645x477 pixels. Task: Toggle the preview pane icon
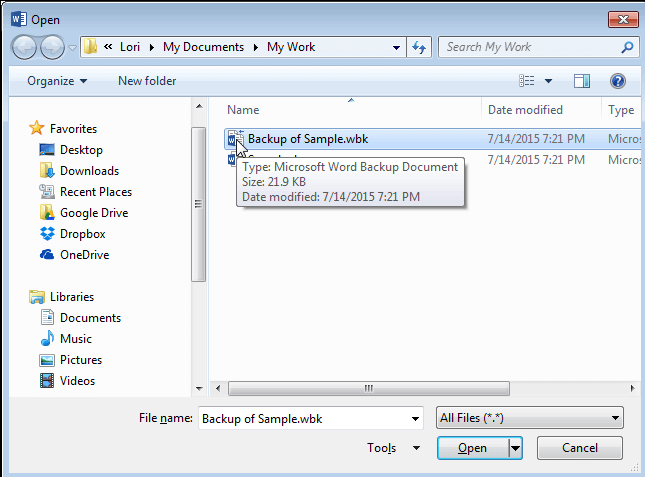[x=582, y=81]
